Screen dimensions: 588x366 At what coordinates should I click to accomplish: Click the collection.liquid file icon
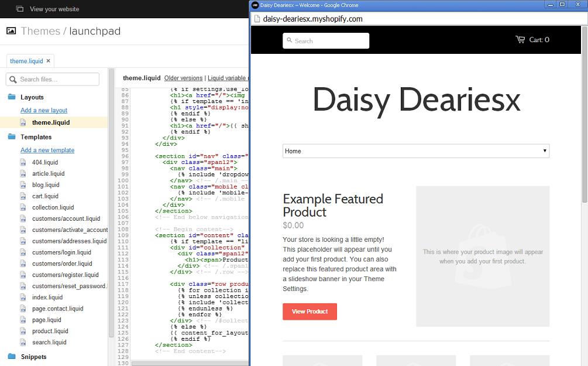tap(23, 207)
